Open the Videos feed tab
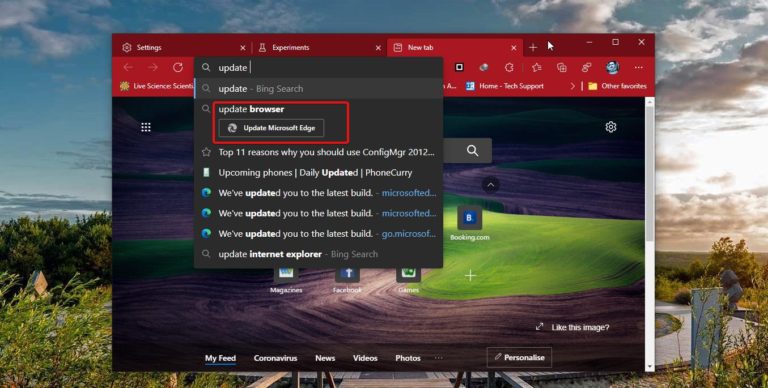The image size is (768, 388). (365, 358)
